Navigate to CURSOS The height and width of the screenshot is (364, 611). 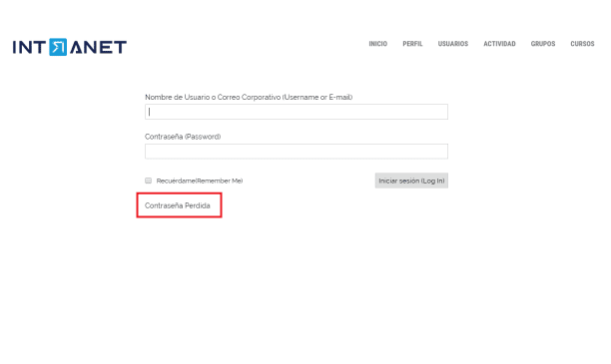click(x=582, y=44)
